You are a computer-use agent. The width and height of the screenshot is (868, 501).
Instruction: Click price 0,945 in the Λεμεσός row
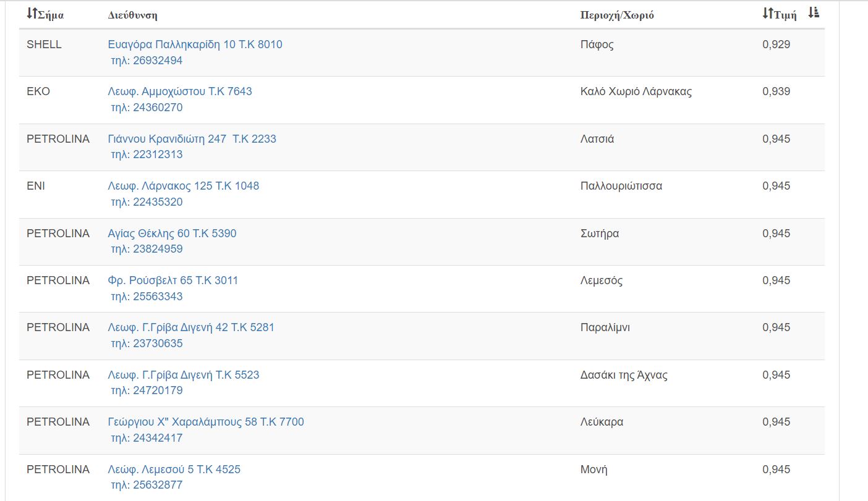777,280
